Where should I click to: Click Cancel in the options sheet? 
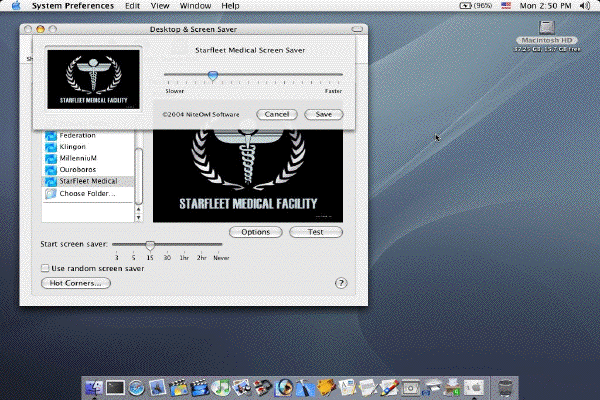pyautogui.click(x=277, y=114)
